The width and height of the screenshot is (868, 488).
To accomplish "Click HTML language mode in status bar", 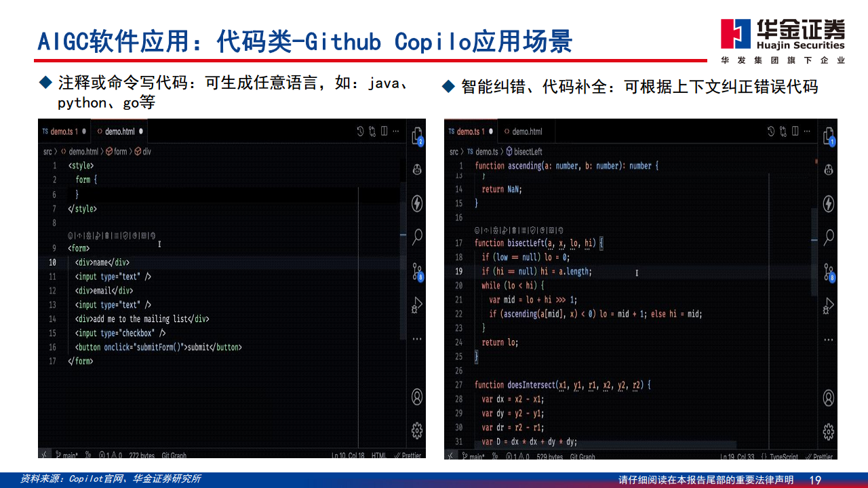I will [379, 455].
